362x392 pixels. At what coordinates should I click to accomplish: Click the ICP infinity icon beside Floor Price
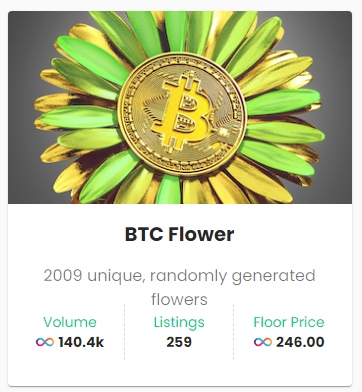click(x=263, y=342)
